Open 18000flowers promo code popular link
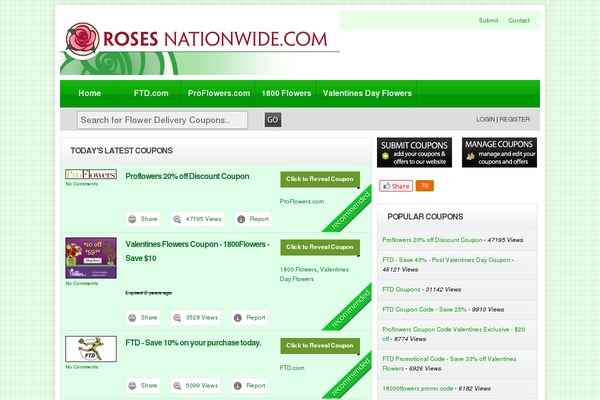The width and height of the screenshot is (600, 400). coord(417,389)
